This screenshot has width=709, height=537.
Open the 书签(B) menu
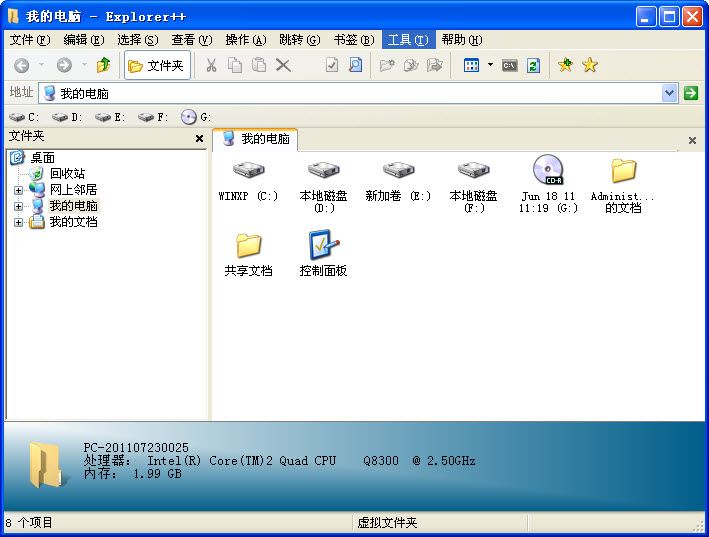pos(354,40)
